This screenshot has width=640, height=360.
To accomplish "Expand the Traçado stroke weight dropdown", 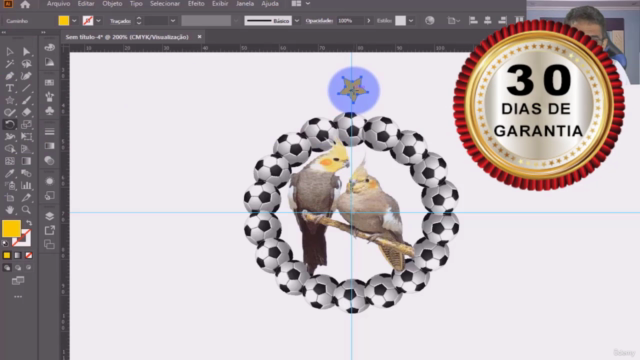I will coord(173,21).
